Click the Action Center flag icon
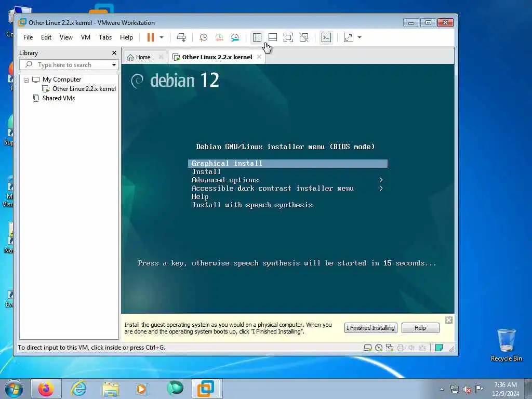This screenshot has height=399, width=532. tap(479, 389)
